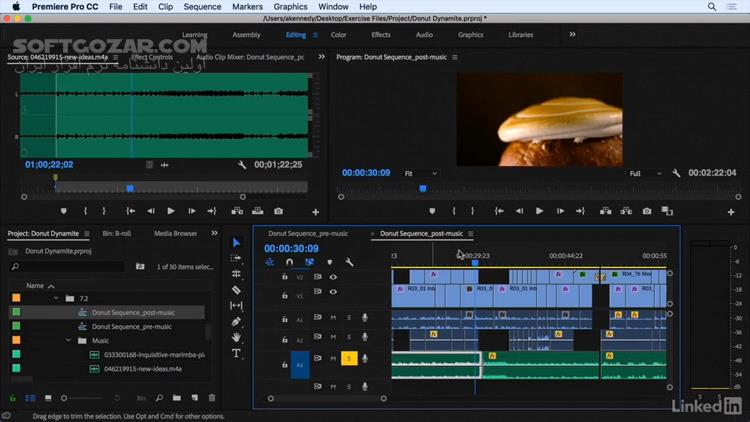Click Extract button in Program monitor
750x422 pixels.
click(x=626, y=211)
